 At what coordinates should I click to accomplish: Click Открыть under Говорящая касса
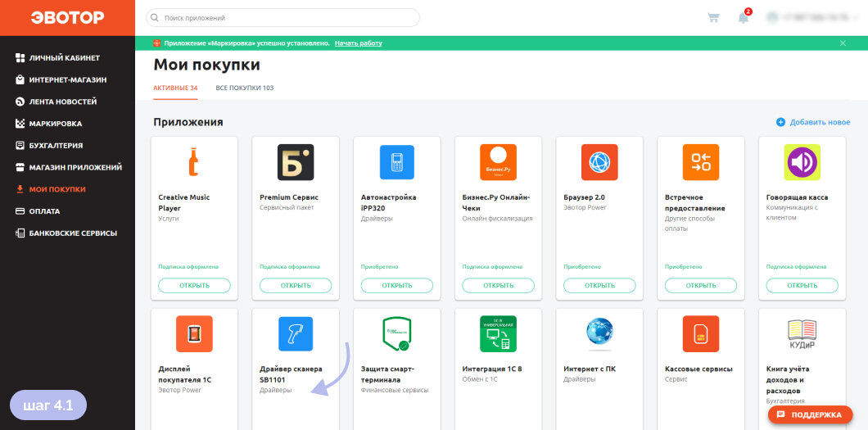click(802, 286)
